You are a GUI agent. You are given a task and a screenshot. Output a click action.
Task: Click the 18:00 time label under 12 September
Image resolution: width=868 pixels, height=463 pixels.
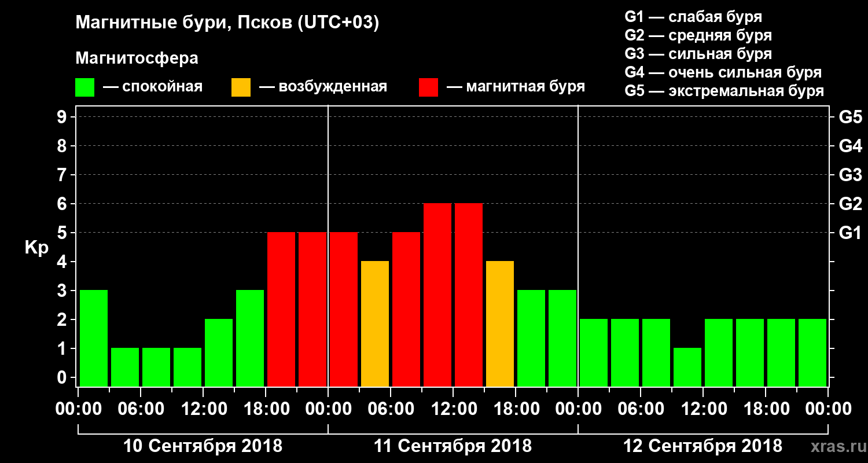click(766, 409)
